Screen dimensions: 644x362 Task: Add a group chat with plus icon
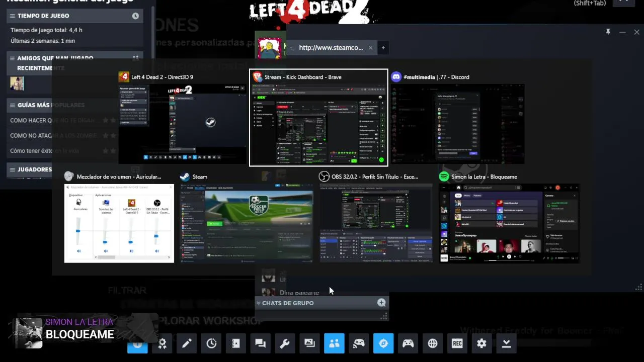tap(381, 303)
